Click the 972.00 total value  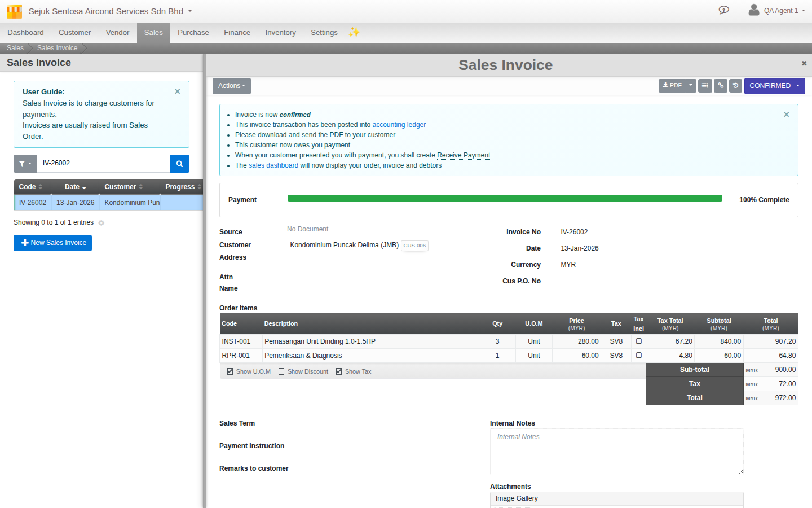785,398
